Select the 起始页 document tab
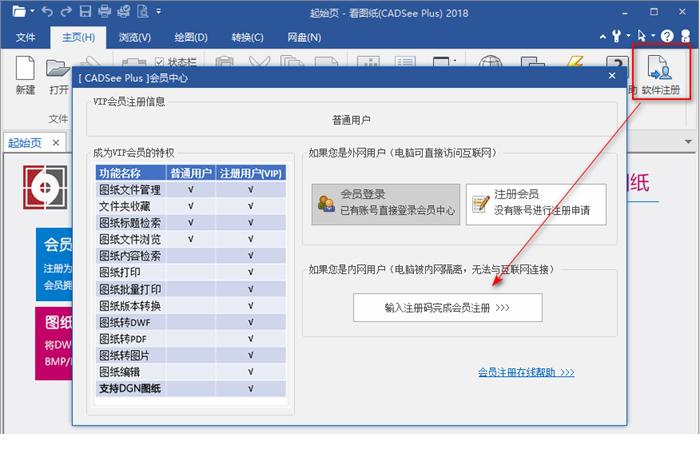The height and width of the screenshot is (451, 700). tap(25, 143)
